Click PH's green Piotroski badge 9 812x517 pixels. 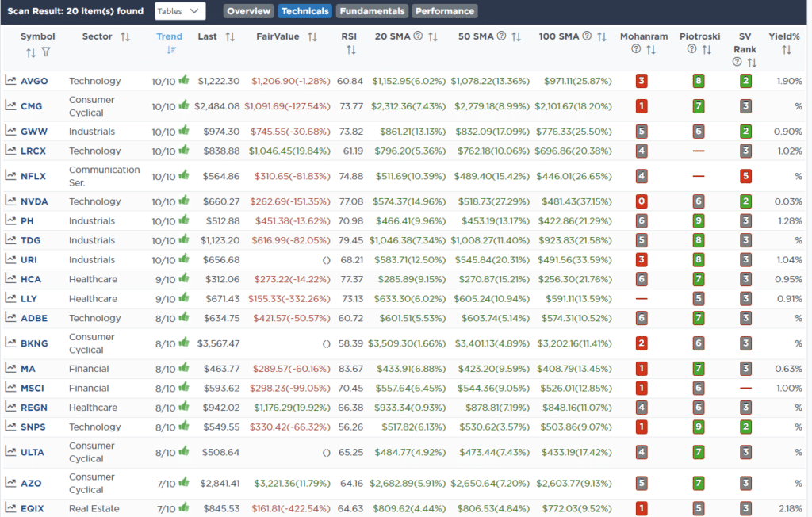(x=699, y=221)
